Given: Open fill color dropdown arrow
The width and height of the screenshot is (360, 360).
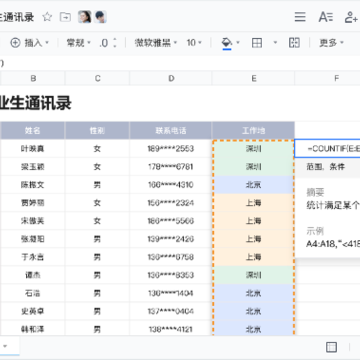Looking at the screenshot, I should click(238, 43).
